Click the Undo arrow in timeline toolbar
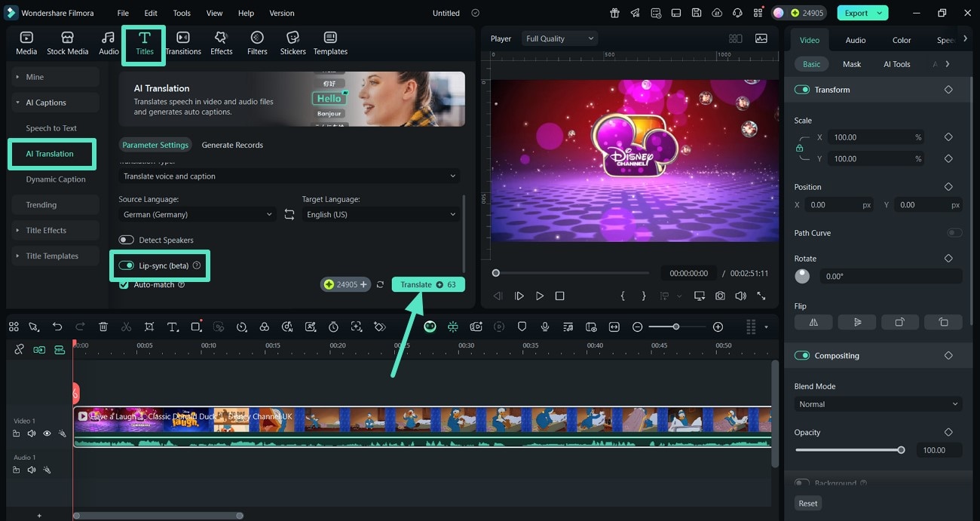 (57, 326)
